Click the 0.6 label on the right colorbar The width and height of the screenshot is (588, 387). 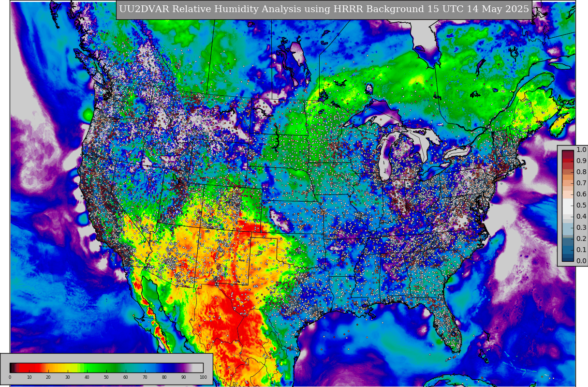pyautogui.click(x=581, y=194)
